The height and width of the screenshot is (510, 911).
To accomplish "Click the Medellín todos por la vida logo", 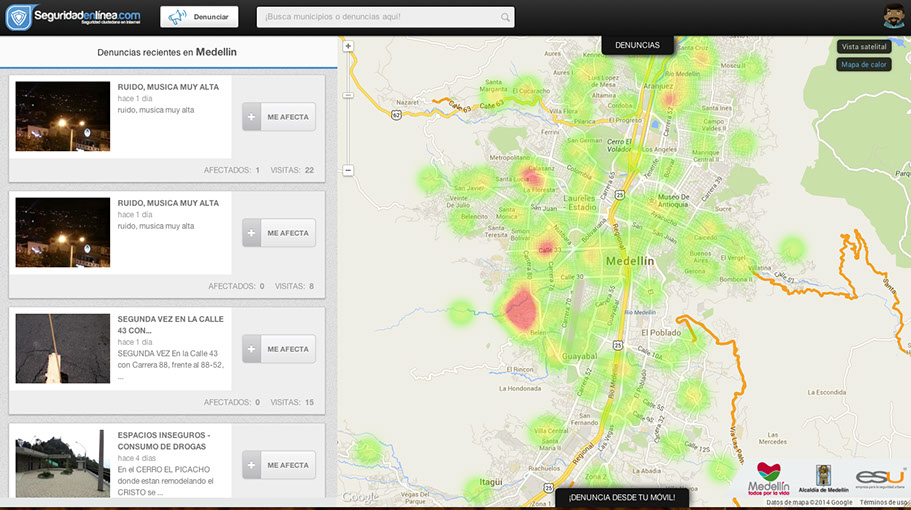I will pos(767,478).
